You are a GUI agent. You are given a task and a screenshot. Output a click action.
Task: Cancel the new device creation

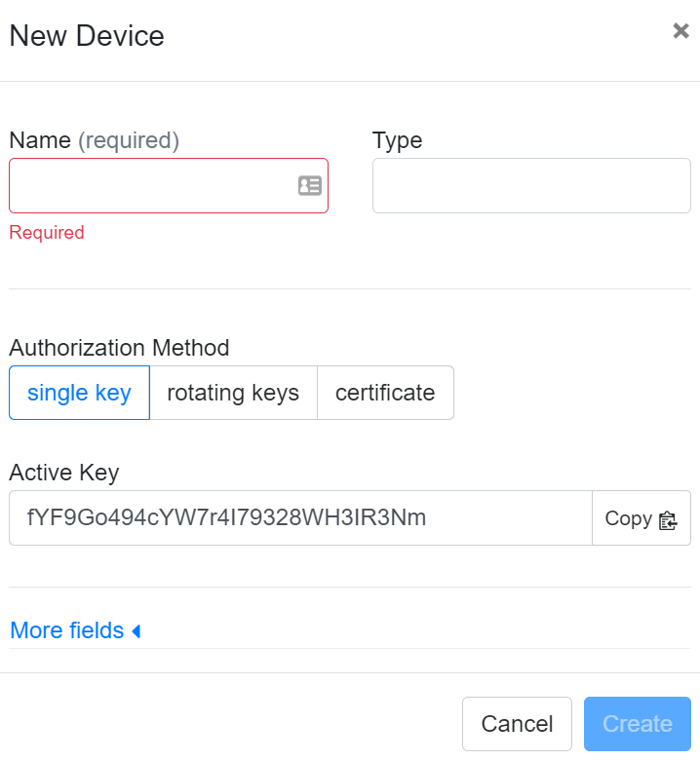tap(517, 724)
